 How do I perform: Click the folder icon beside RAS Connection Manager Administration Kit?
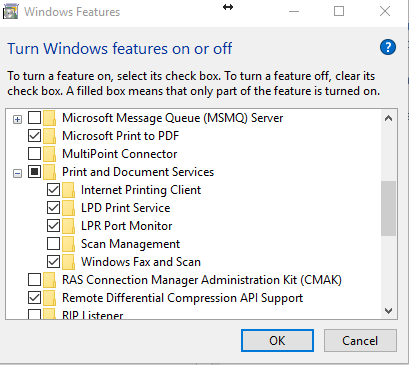pyautogui.click(x=49, y=280)
